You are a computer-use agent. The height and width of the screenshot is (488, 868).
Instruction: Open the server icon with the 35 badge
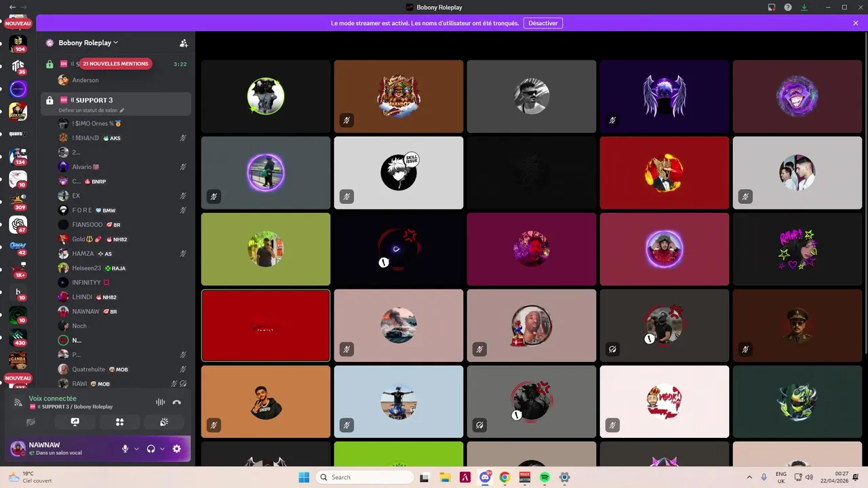click(18, 66)
